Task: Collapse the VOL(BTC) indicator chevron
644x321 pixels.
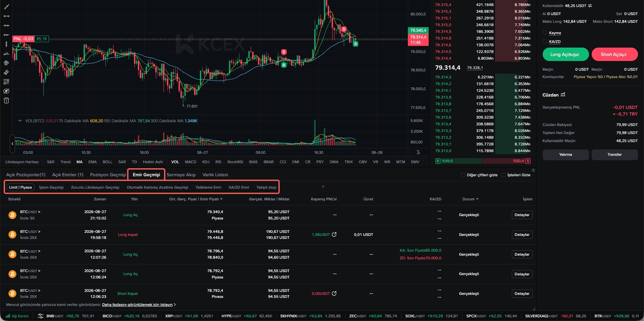Action: (20, 121)
